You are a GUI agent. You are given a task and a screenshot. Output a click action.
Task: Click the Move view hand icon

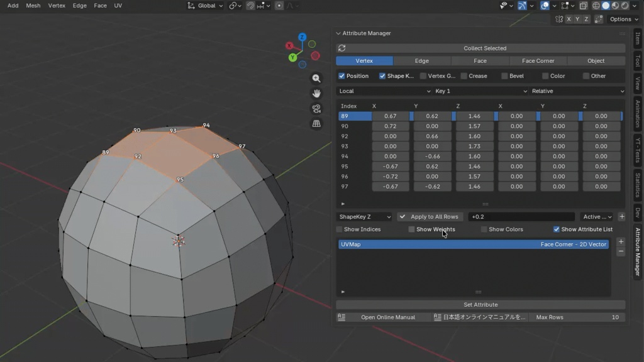tap(316, 93)
